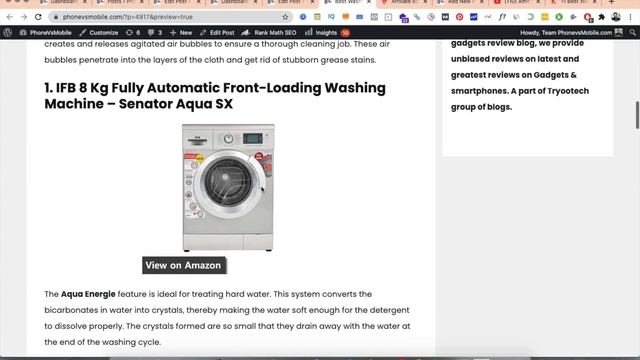640x360 pixels.
Task: Open the Pinterest extension icon
Action: (x=459, y=17)
